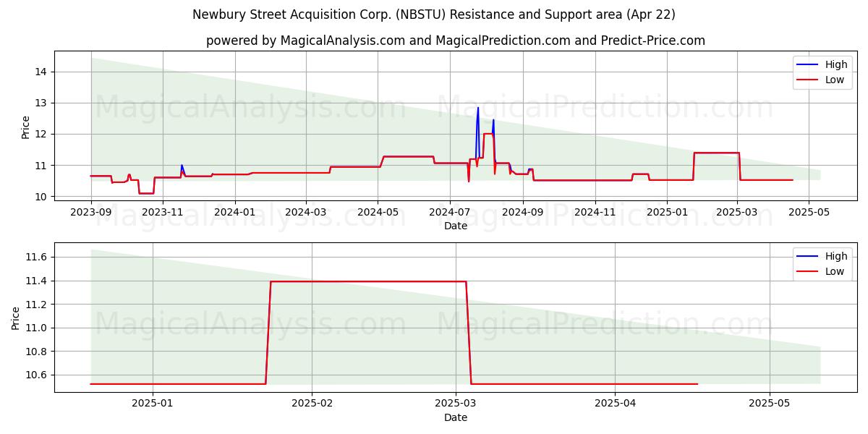Click the '11.4' price tick on the bottom chart
Screen dimensions: 868x434
(38, 281)
